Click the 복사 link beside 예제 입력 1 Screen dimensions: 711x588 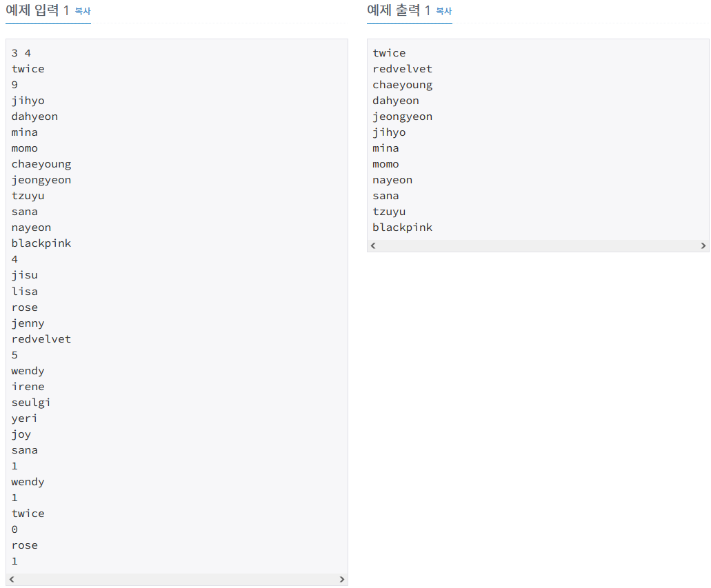point(83,11)
